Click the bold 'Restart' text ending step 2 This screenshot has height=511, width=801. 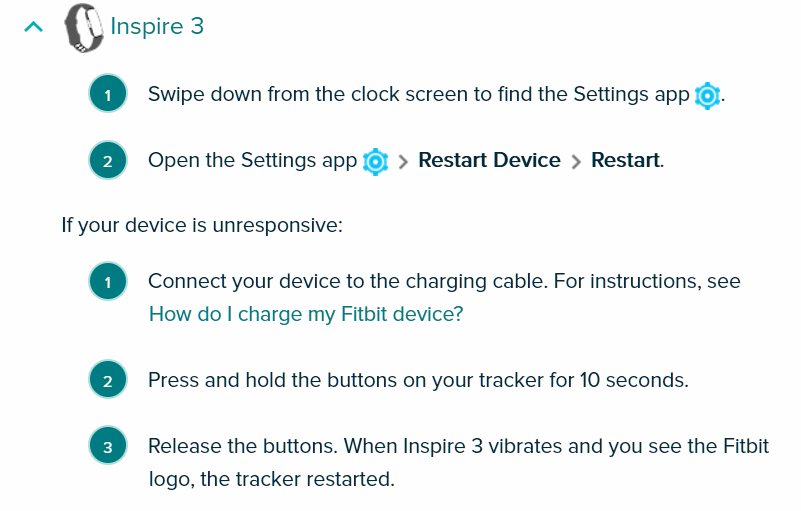tap(625, 161)
